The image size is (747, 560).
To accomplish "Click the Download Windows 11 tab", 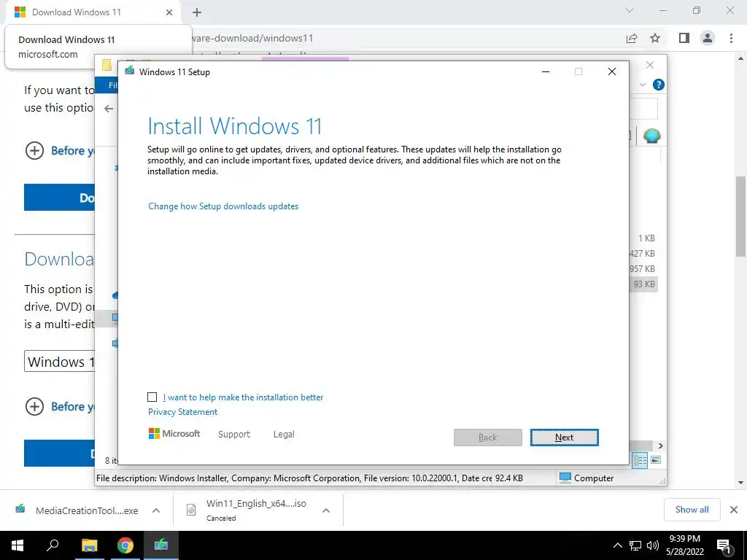I will (x=93, y=12).
